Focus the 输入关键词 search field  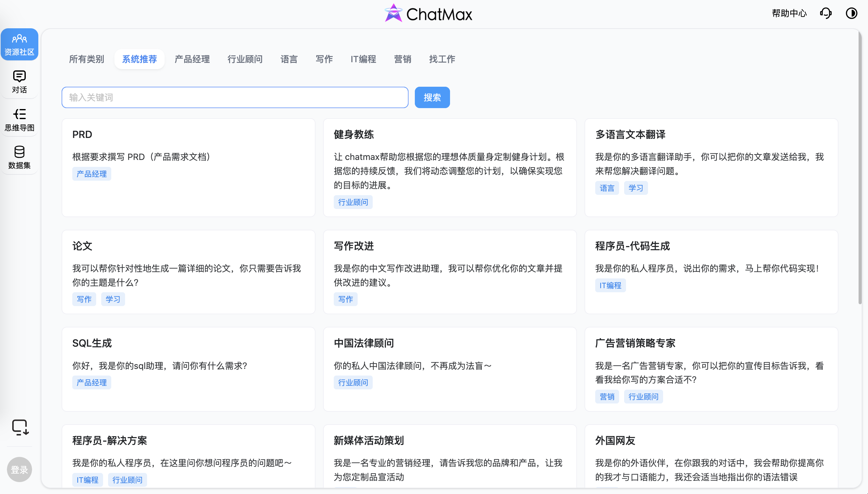pyautogui.click(x=235, y=97)
